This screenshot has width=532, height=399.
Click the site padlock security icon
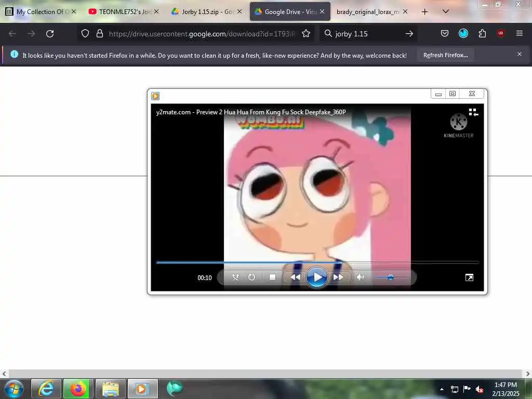coord(99,33)
